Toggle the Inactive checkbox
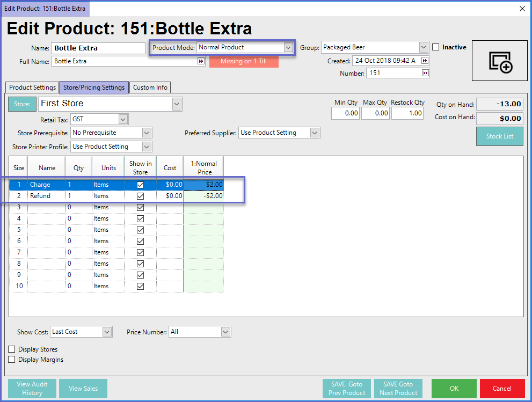This screenshot has width=532, height=402. coord(436,47)
